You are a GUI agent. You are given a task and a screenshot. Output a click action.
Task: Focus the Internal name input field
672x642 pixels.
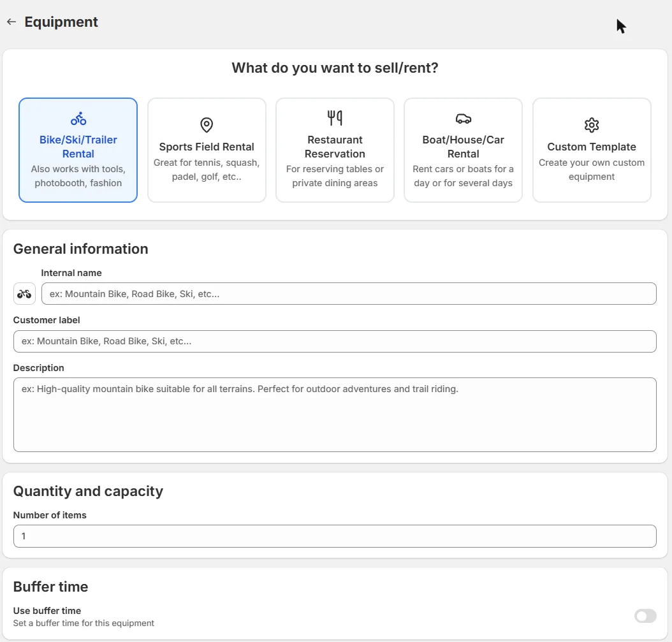pyautogui.click(x=349, y=294)
